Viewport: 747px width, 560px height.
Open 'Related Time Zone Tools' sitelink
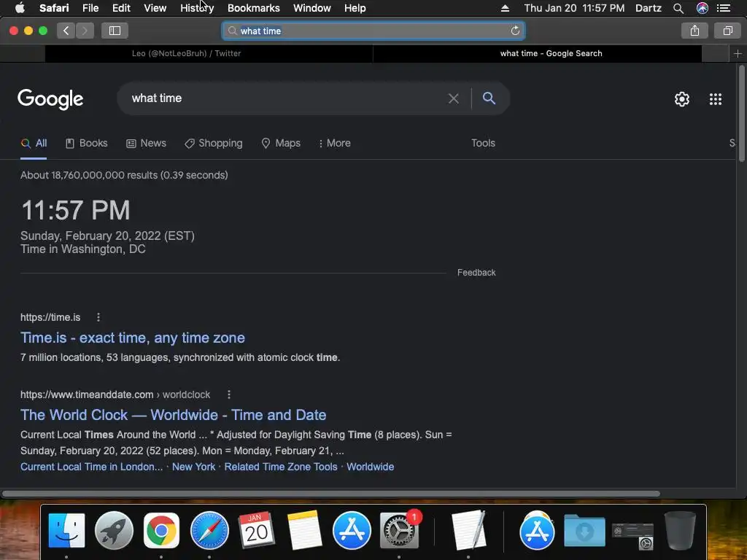(281, 467)
